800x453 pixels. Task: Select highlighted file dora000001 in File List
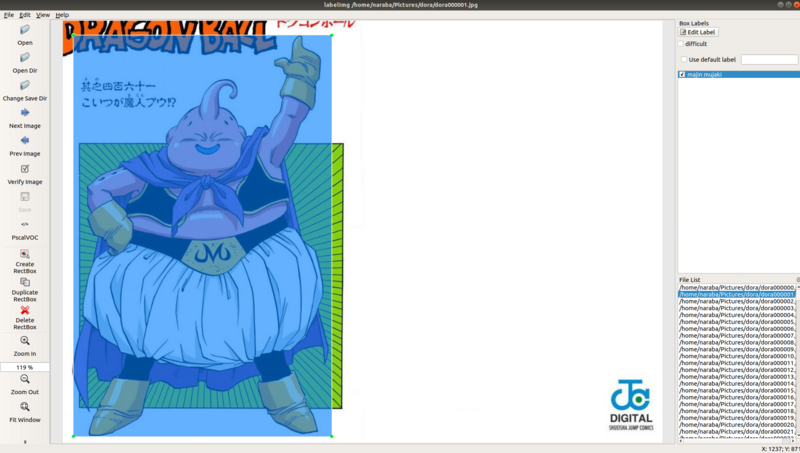point(737,294)
